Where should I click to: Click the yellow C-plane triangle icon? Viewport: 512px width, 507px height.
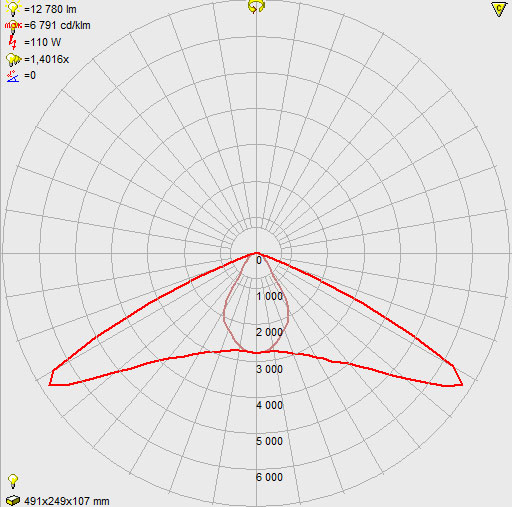tap(499, 9)
